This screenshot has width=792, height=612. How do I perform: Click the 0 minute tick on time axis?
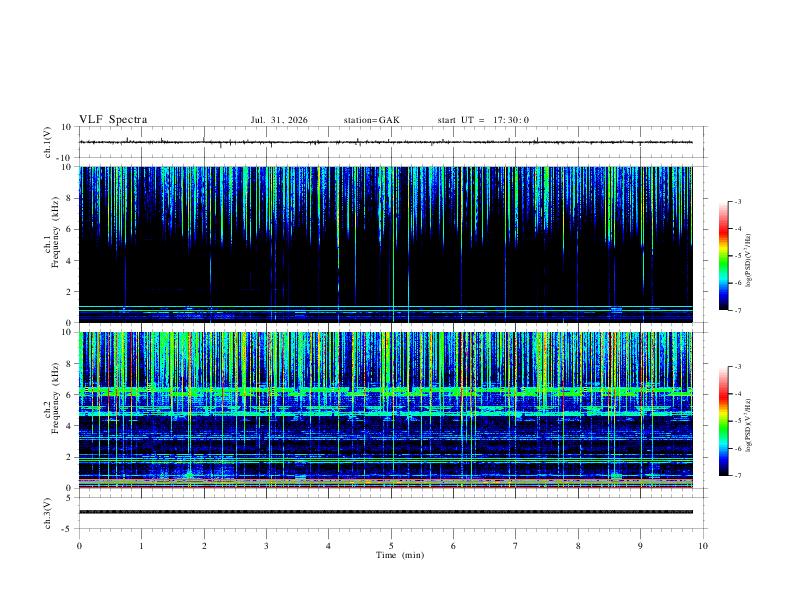(79, 546)
